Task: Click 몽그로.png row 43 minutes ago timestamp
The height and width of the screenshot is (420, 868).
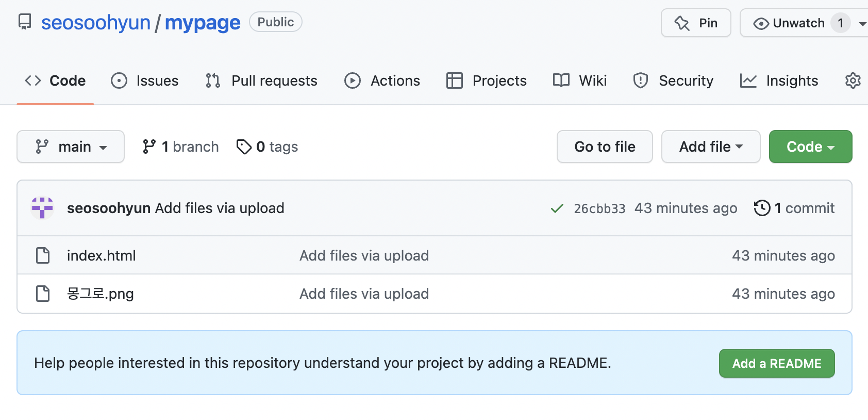Action: pos(783,294)
